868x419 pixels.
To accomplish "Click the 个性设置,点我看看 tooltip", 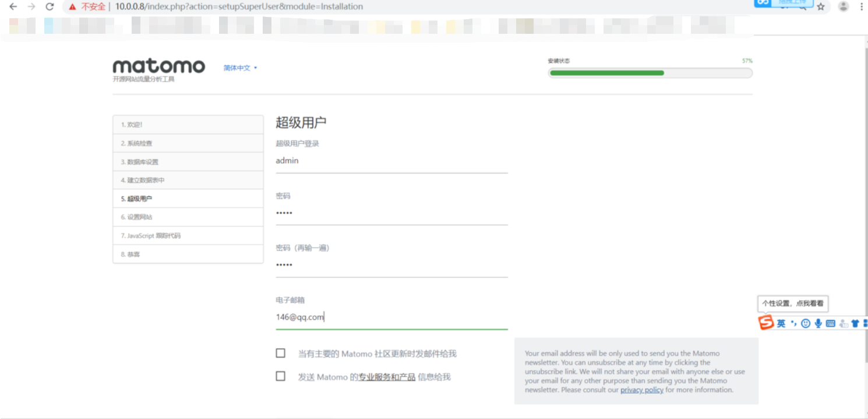I will point(793,304).
